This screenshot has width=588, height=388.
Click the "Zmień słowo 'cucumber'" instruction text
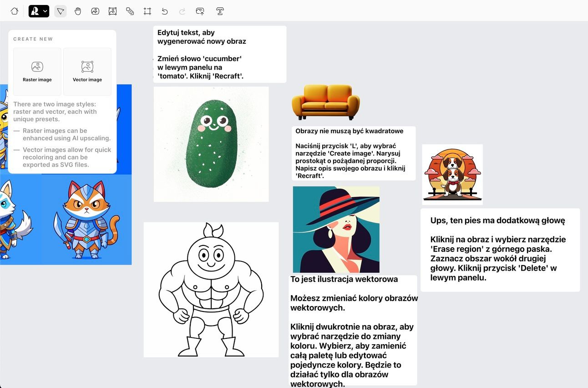pyautogui.click(x=201, y=67)
